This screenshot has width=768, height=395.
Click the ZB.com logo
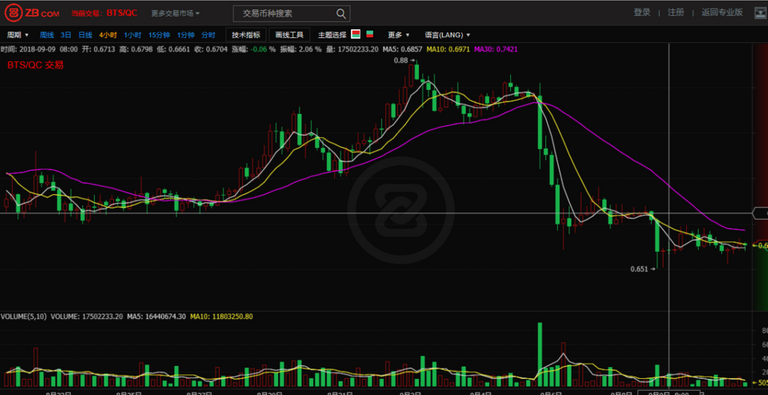pyautogui.click(x=32, y=13)
